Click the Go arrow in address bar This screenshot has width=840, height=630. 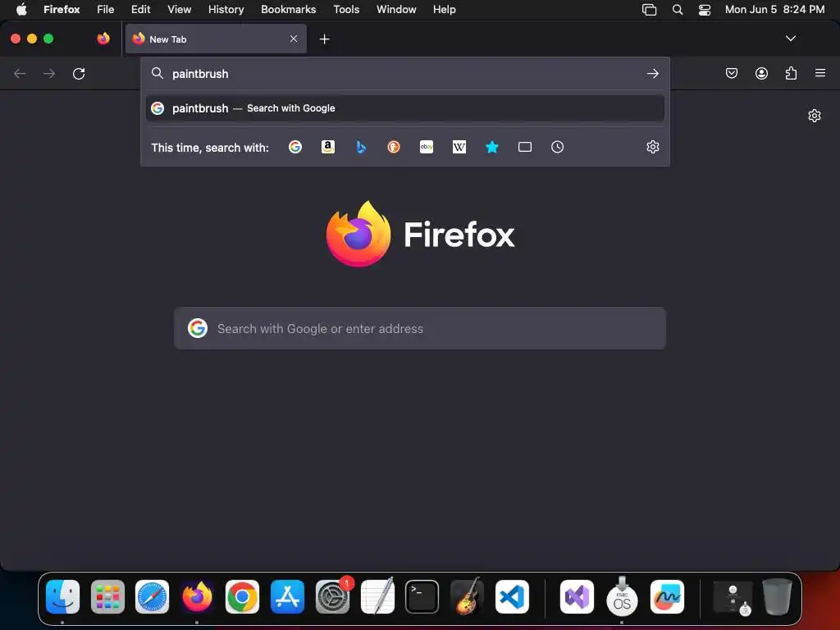click(x=652, y=73)
